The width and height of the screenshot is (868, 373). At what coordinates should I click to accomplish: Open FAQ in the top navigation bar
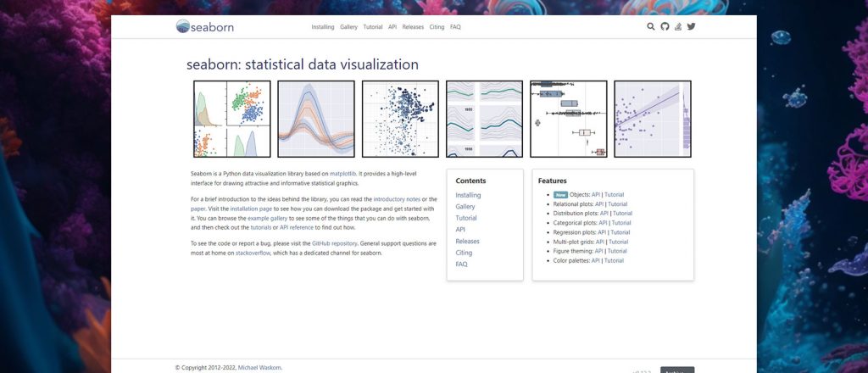pyautogui.click(x=455, y=27)
